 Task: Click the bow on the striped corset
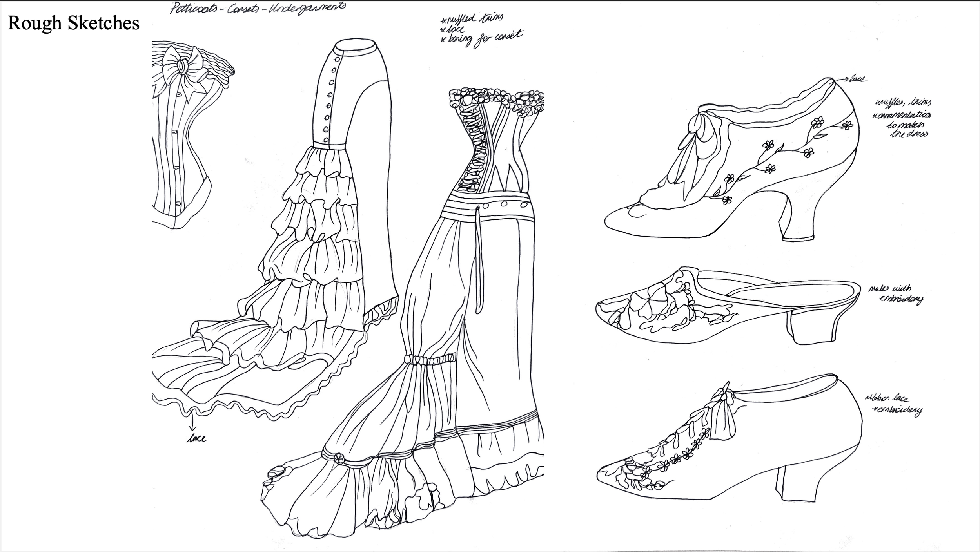(183, 67)
